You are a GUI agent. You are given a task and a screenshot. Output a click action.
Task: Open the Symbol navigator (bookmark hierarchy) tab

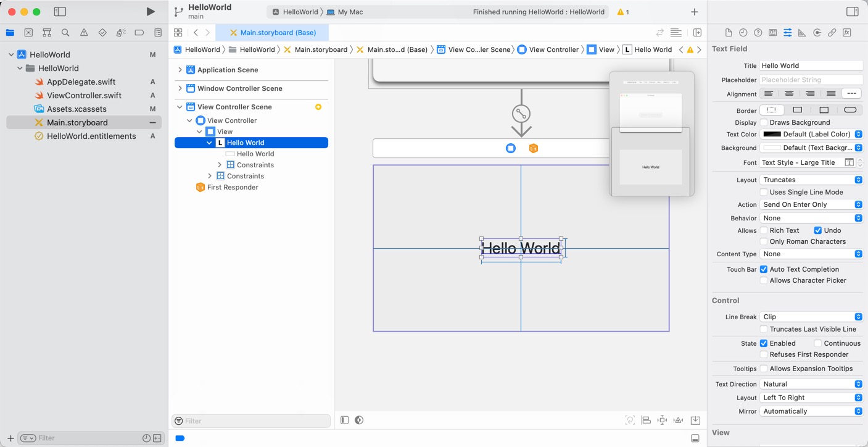tap(47, 33)
